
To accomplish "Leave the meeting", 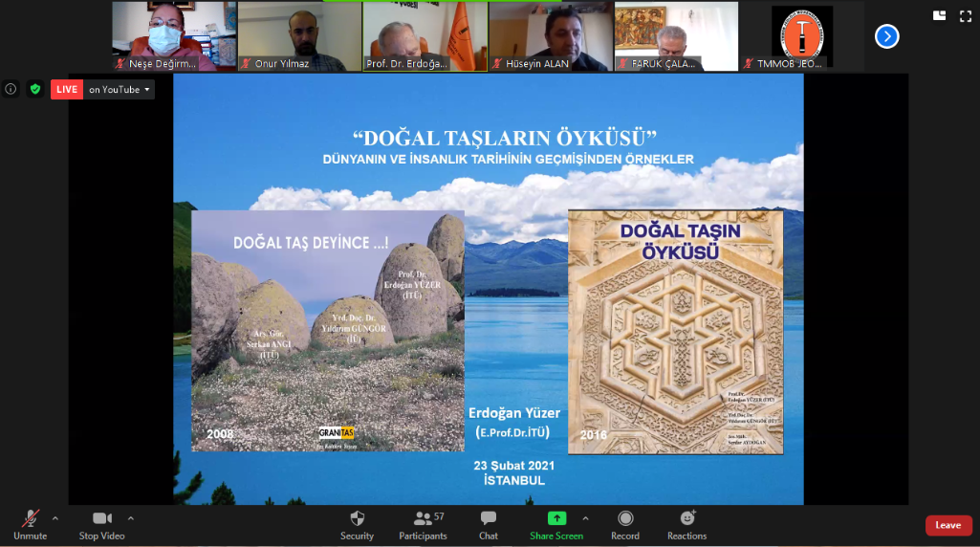I will tap(948, 525).
